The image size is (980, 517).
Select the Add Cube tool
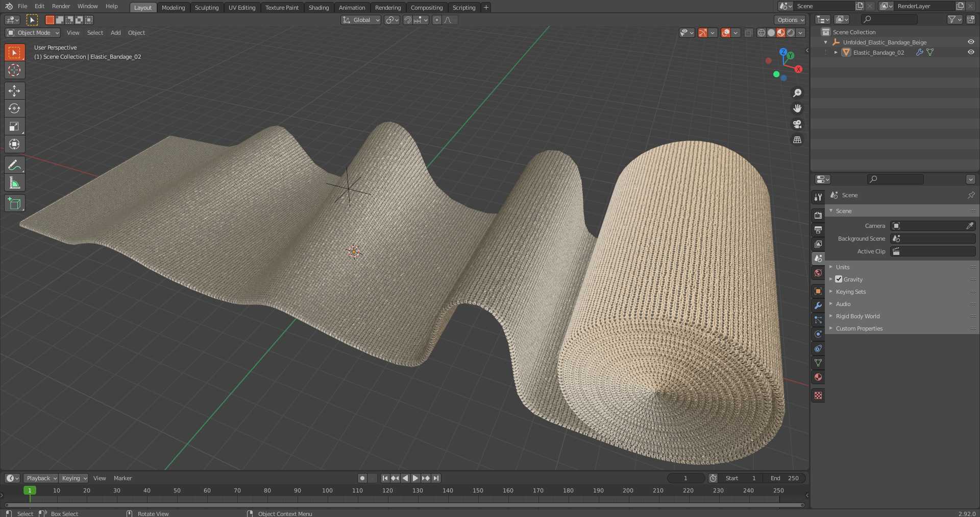pos(14,203)
